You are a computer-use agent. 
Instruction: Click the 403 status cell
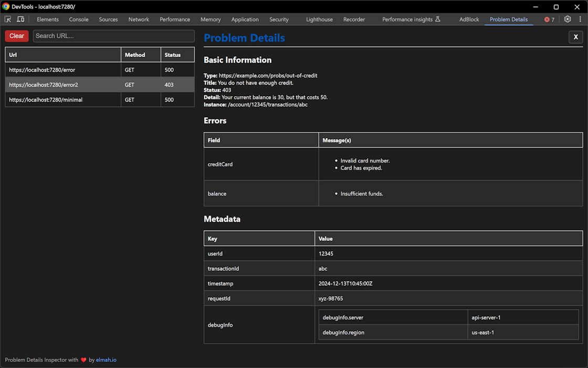coord(177,85)
